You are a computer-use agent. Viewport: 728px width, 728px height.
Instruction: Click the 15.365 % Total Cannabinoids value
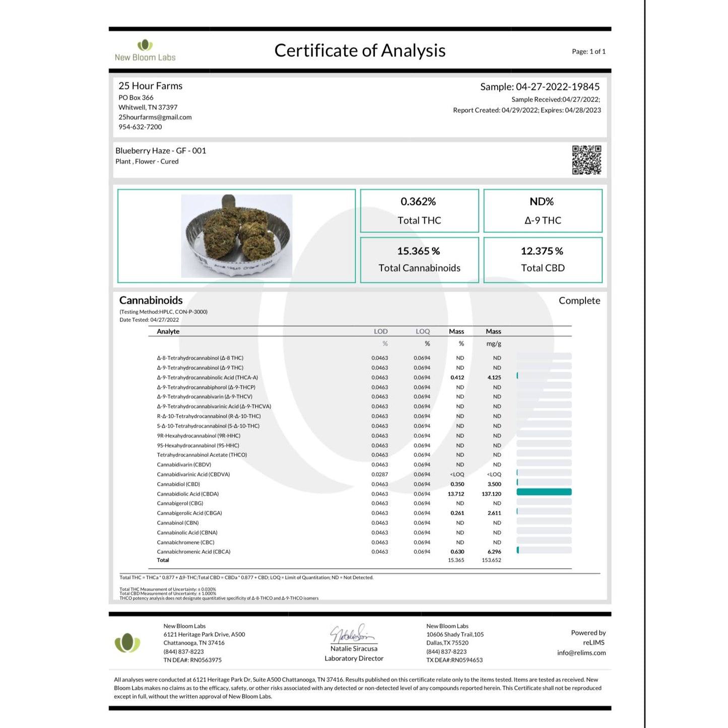418,251
